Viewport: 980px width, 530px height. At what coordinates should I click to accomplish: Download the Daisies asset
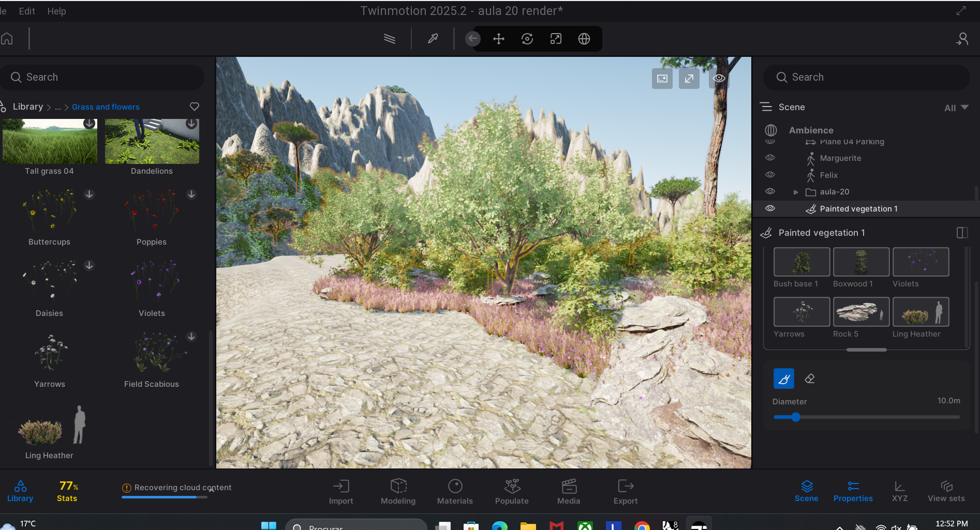click(90, 265)
